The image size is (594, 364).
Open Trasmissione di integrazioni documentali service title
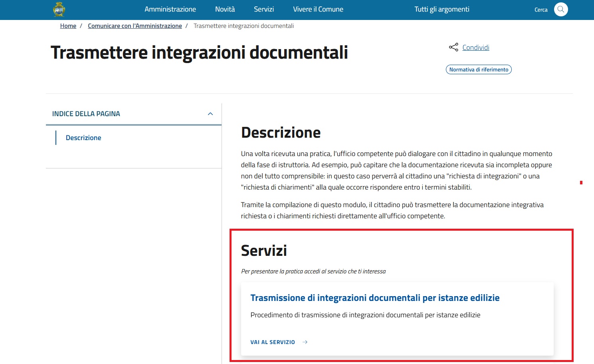[375, 298]
